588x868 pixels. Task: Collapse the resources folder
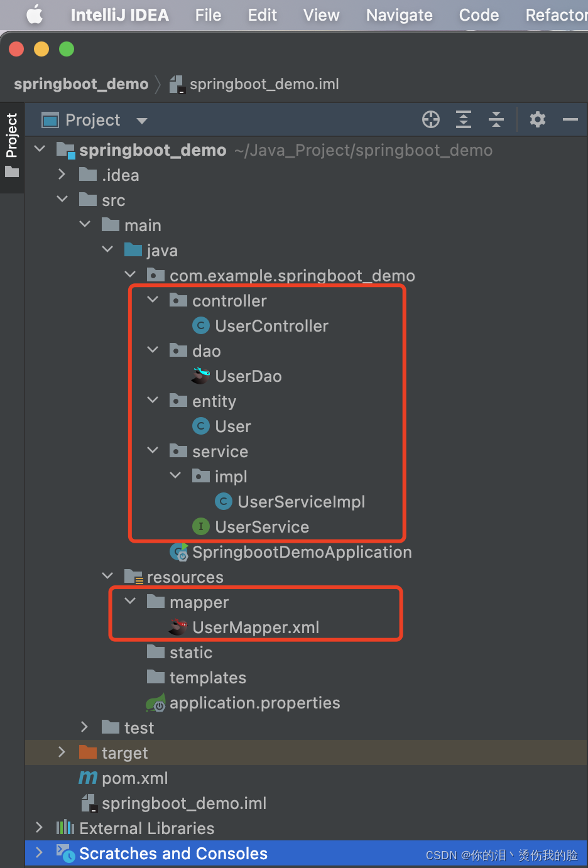[107, 576]
